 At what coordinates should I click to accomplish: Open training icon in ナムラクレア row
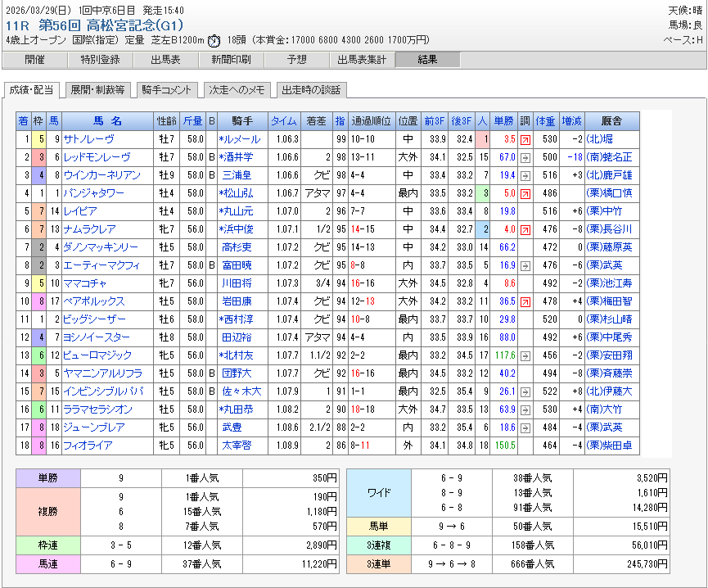coord(525,230)
